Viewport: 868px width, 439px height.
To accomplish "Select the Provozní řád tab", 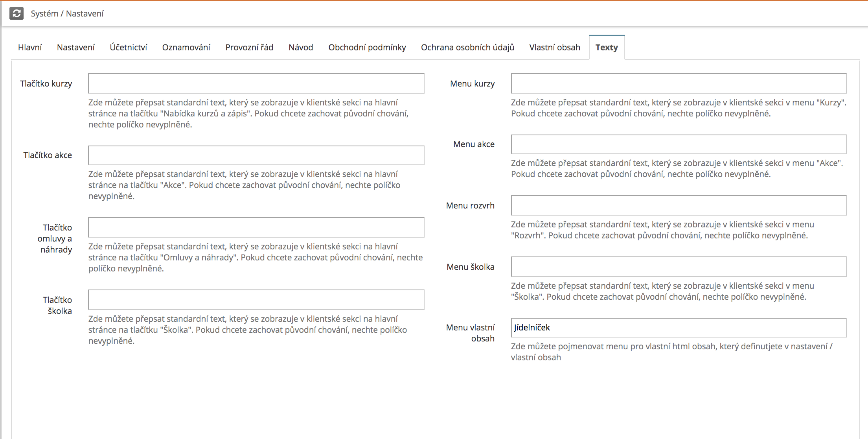I will click(249, 48).
